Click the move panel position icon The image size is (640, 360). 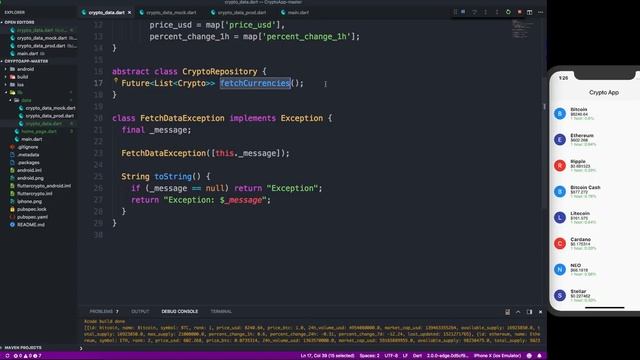tap(529, 312)
